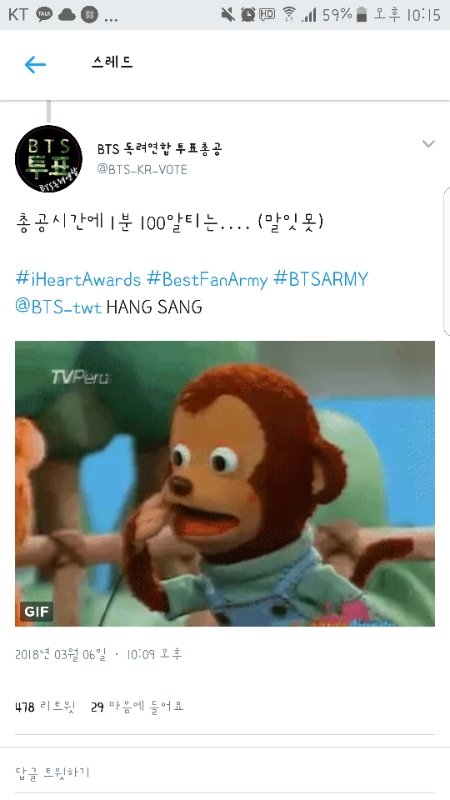Image resolution: width=450 pixels, height=800 pixels.
Task: Expand the tweet options chevron
Action: 428,144
